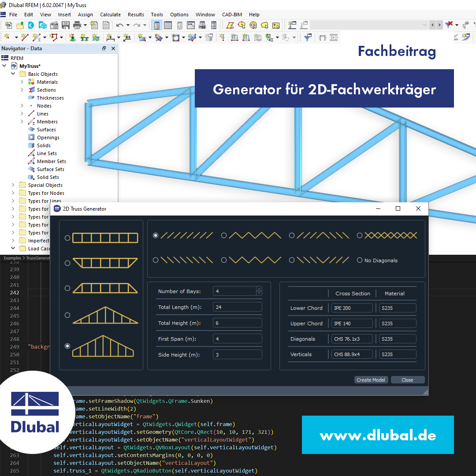Open the File menu

[x=13, y=15]
